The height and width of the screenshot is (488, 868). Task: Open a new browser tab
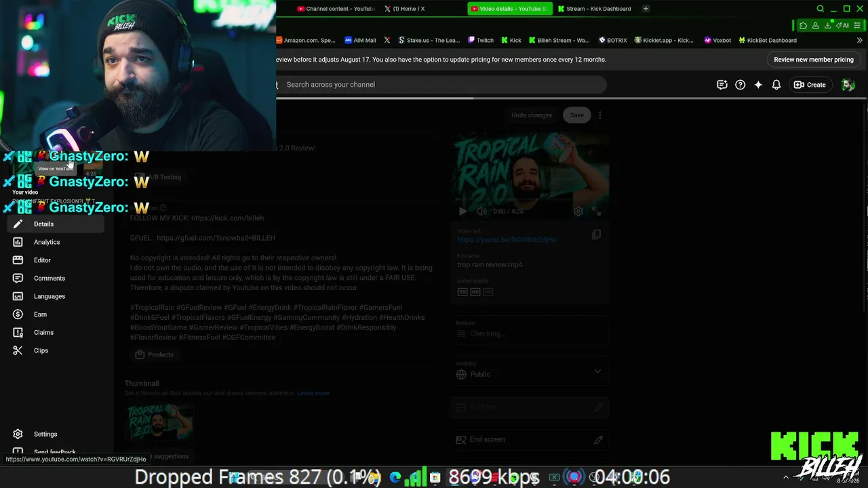coord(646,9)
